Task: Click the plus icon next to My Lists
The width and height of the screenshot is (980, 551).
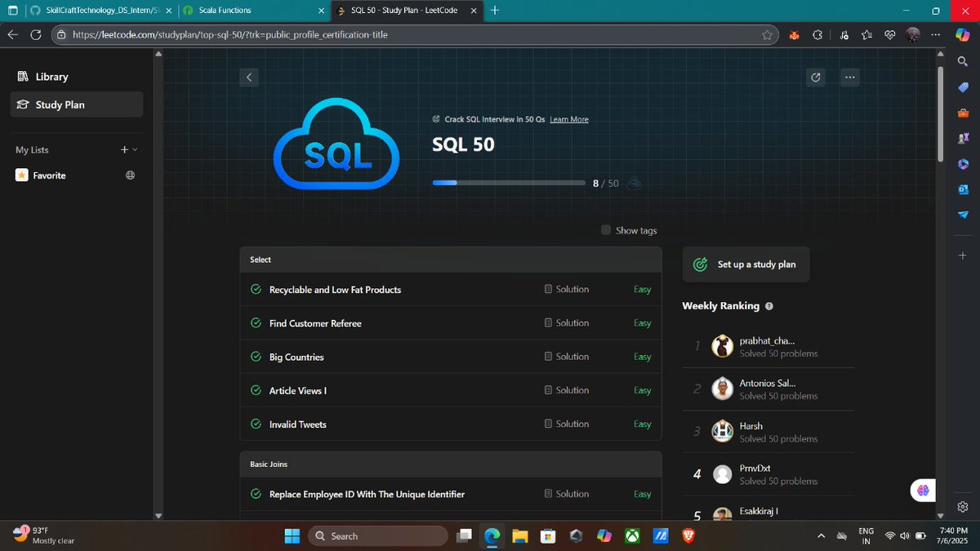Action: (124, 150)
